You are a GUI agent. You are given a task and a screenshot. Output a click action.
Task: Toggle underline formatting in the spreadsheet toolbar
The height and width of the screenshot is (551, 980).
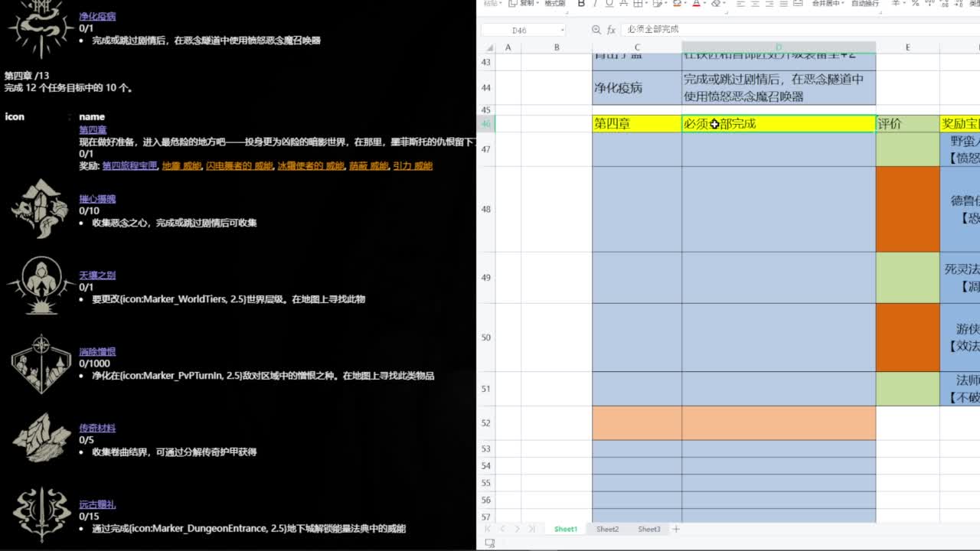coord(609,3)
